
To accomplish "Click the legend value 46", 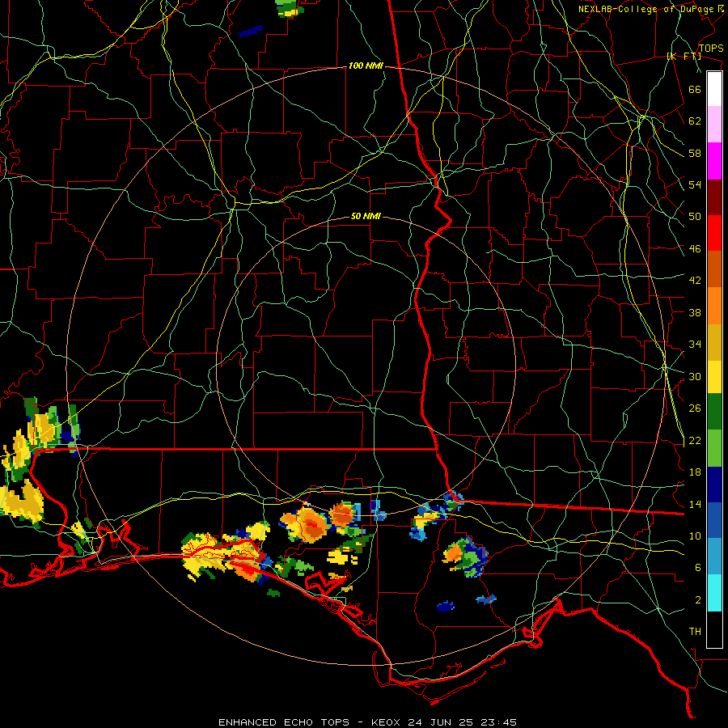I will coord(695,249).
